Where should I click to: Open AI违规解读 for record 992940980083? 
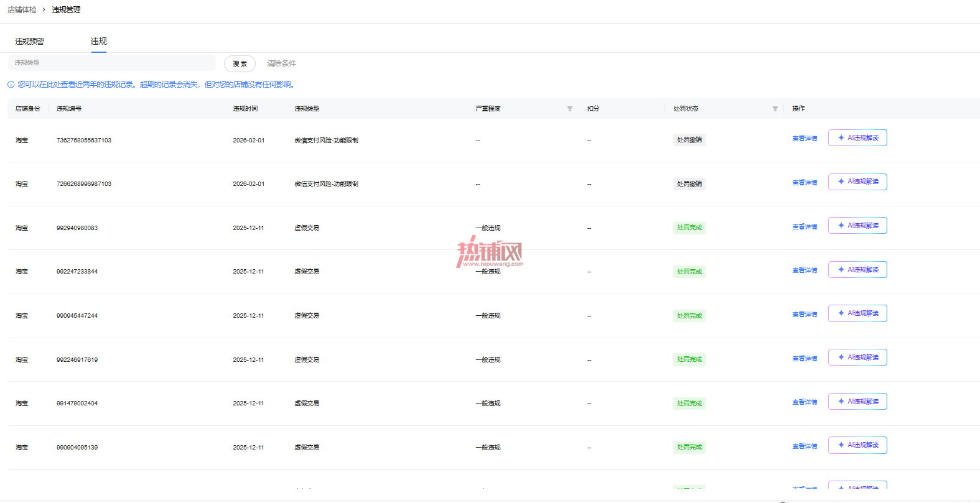857,226
